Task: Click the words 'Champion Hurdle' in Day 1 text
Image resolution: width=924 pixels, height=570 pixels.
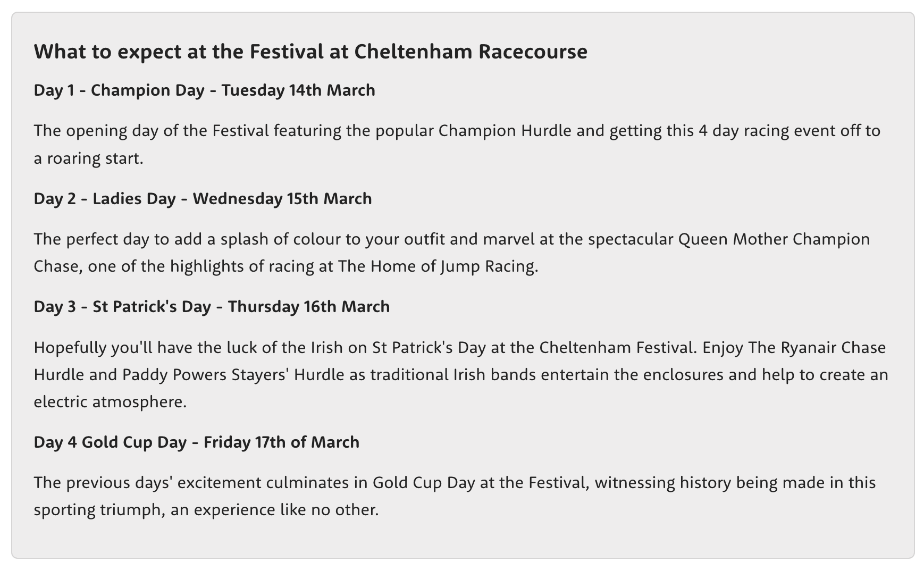Action: (505, 131)
